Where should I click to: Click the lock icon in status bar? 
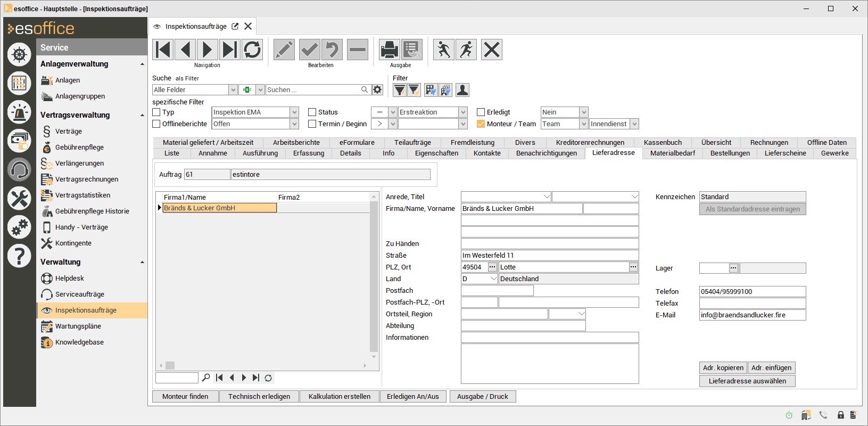tap(841, 415)
